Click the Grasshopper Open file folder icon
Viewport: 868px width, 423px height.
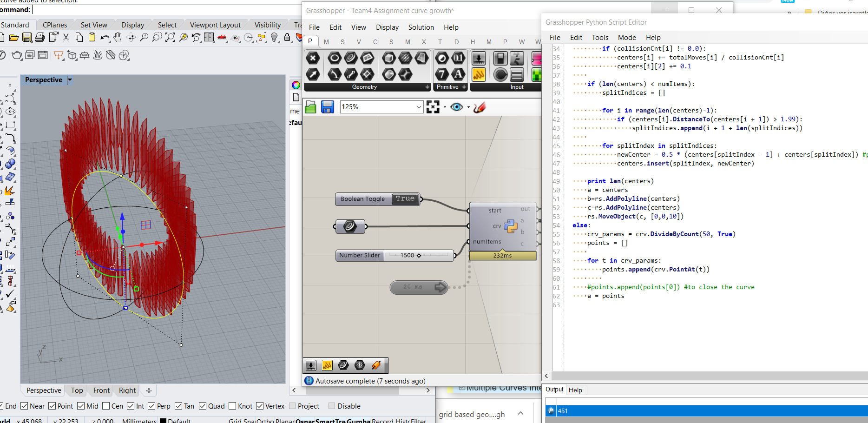[x=310, y=107]
